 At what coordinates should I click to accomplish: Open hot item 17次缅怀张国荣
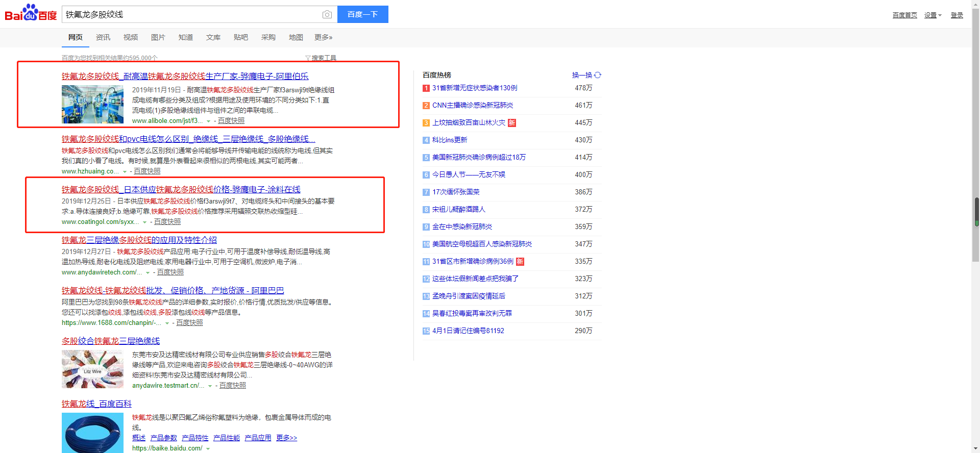[x=456, y=192]
